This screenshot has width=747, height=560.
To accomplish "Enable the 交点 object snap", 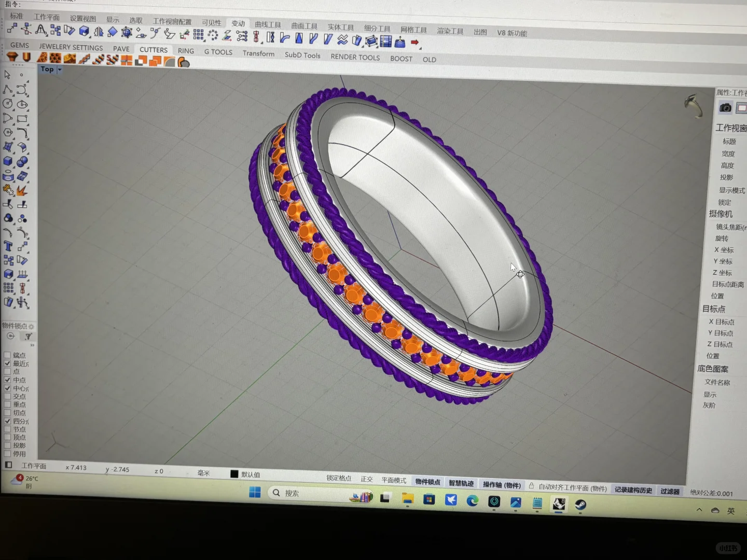I will [7, 397].
